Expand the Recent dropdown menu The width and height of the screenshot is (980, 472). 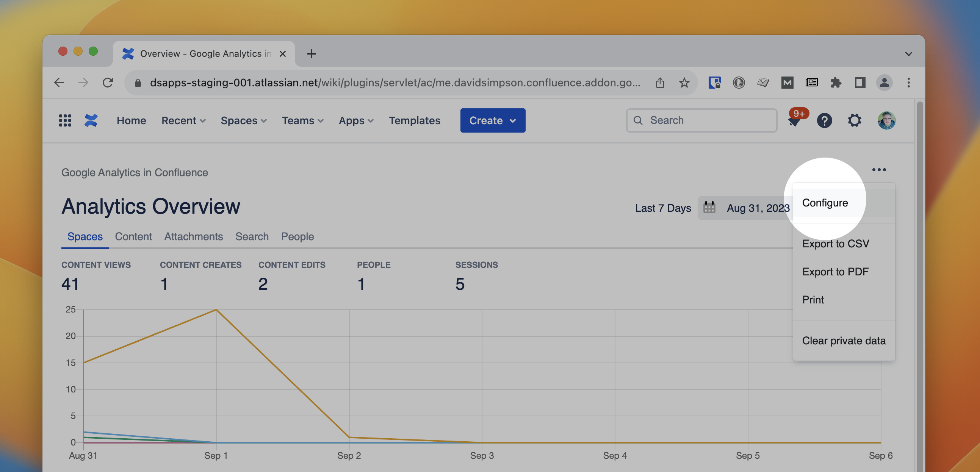click(x=183, y=120)
